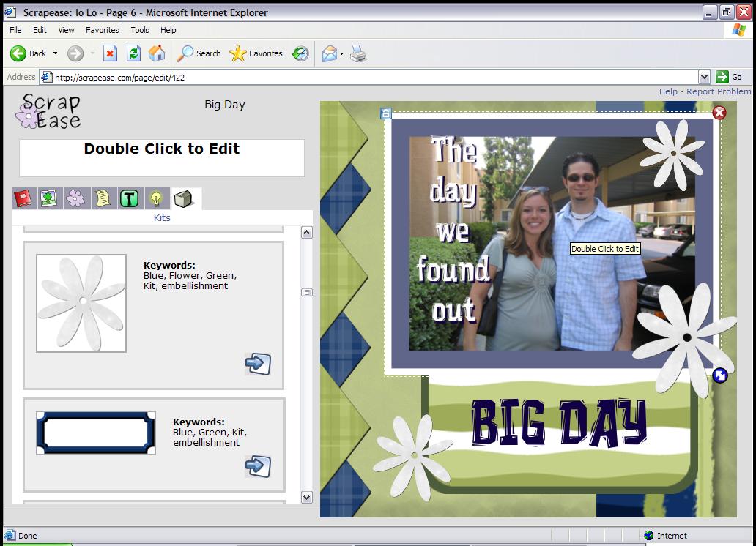
Task: Expand the address bar dropdown
Action: click(704, 77)
